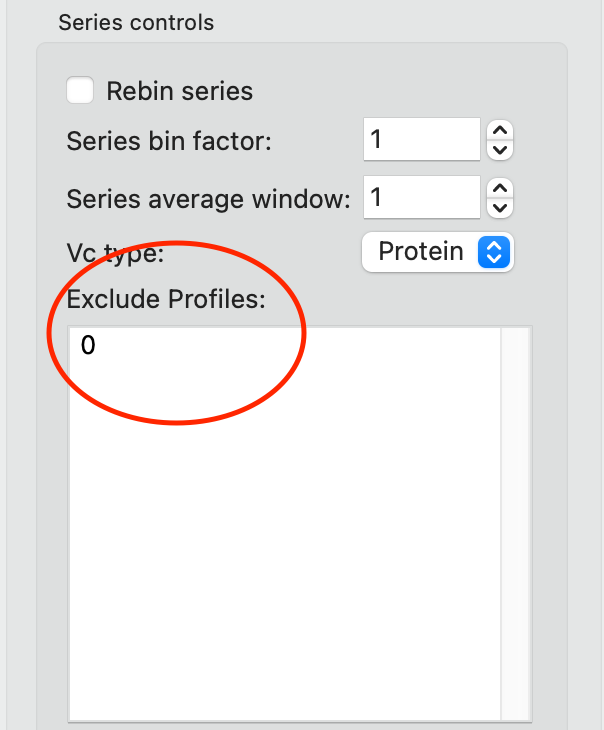Click the Series average window label
This screenshot has width=604, height=730.
(x=208, y=199)
